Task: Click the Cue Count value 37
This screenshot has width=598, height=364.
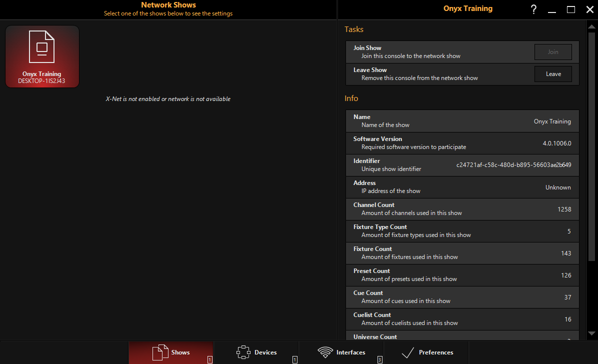Action: coord(567,297)
